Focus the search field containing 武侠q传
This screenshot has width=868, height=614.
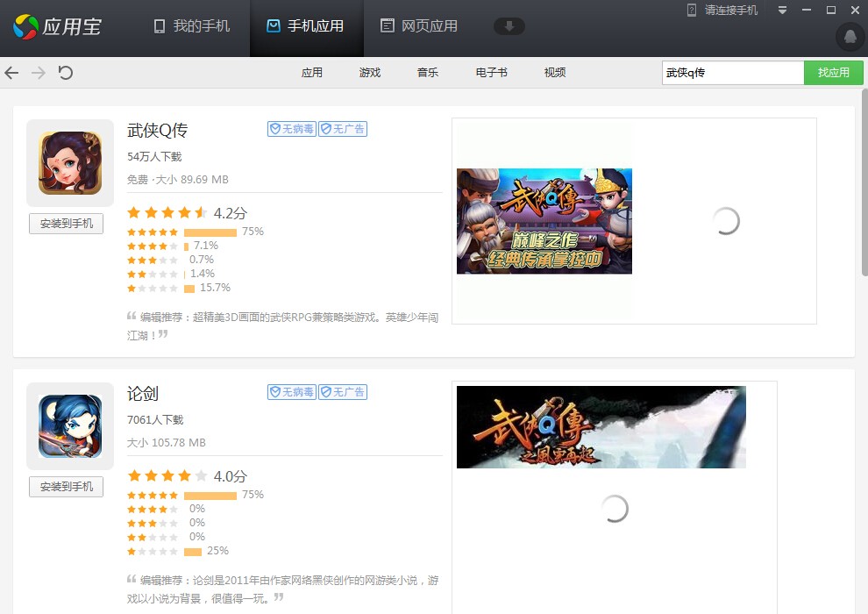coord(733,73)
